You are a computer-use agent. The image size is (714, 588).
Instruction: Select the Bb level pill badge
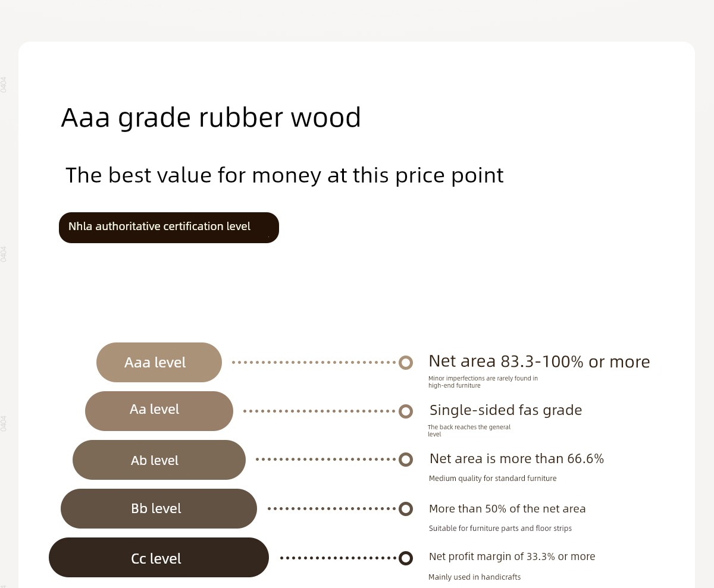coord(159,508)
